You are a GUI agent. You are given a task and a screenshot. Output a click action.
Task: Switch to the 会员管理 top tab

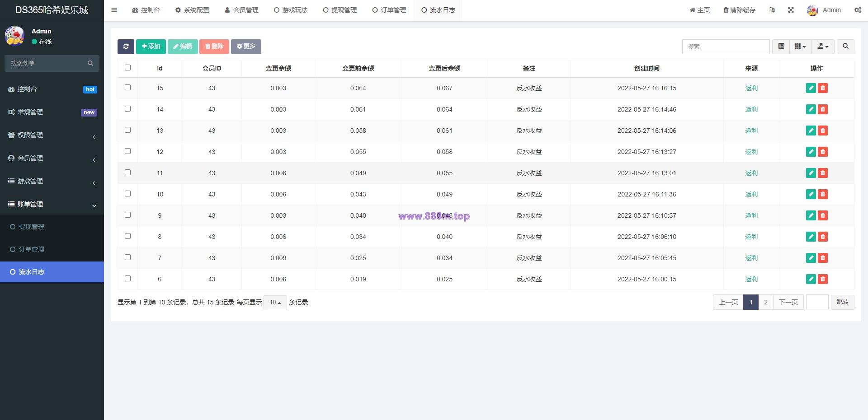tap(241, 10)
